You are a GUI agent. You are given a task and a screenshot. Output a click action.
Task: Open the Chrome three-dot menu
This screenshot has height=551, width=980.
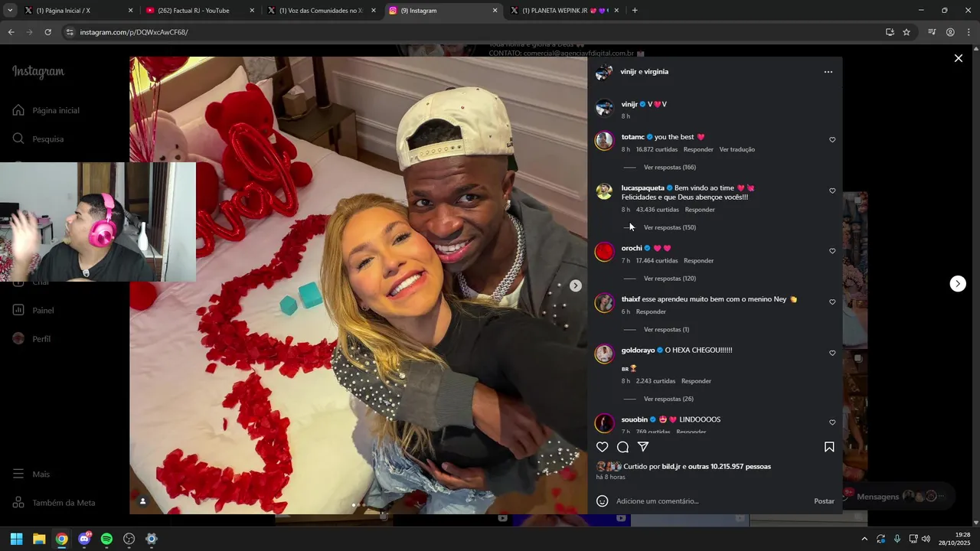(x=969, y=32)
